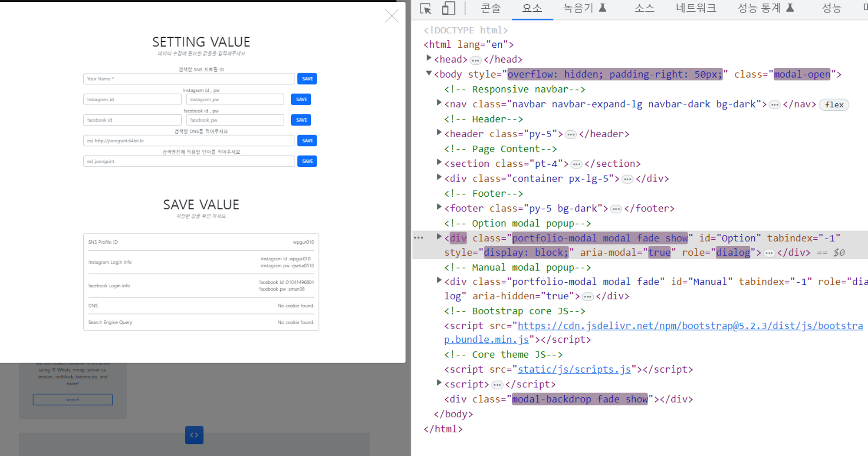
Task: Select the closing body tag
Action: point(453,414)
